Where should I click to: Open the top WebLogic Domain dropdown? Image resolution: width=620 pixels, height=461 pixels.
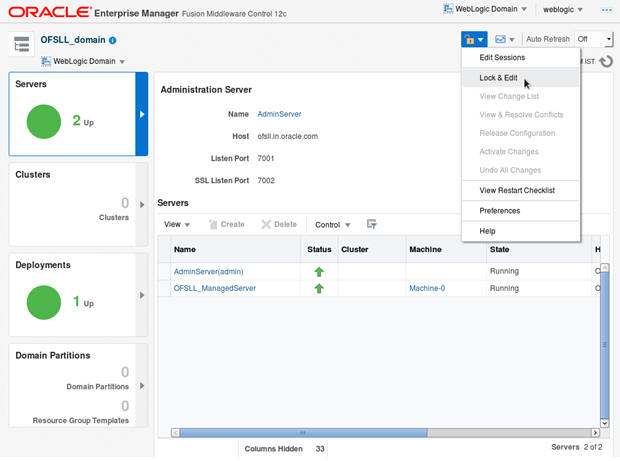click(485, 9)
